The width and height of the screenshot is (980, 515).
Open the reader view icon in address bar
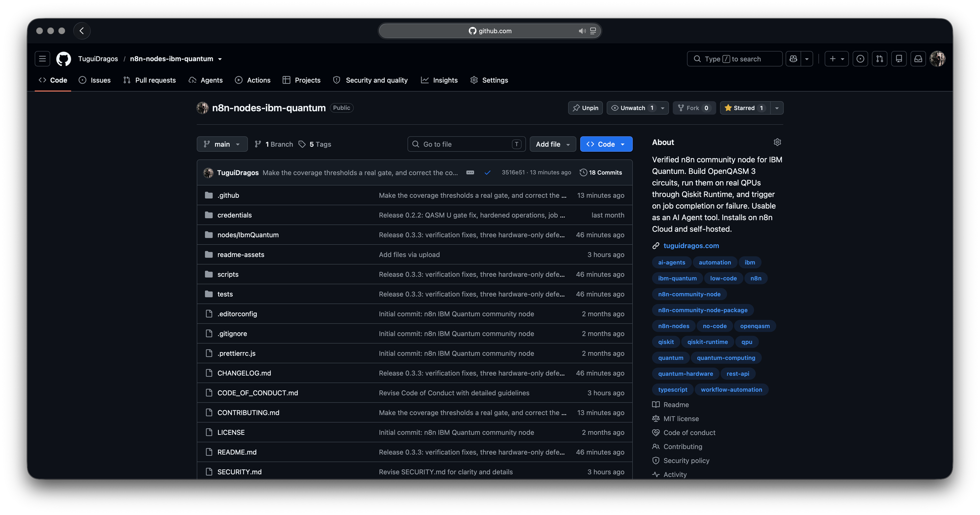coord(593,31)
